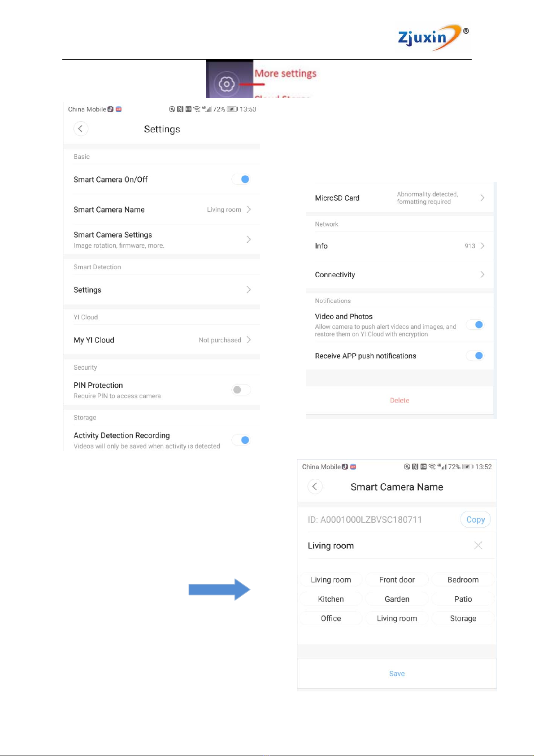The height and width of the screenshot is (756, 534).
Task: Go back from Smart Camera Name screen
Action: click(315, 486)
